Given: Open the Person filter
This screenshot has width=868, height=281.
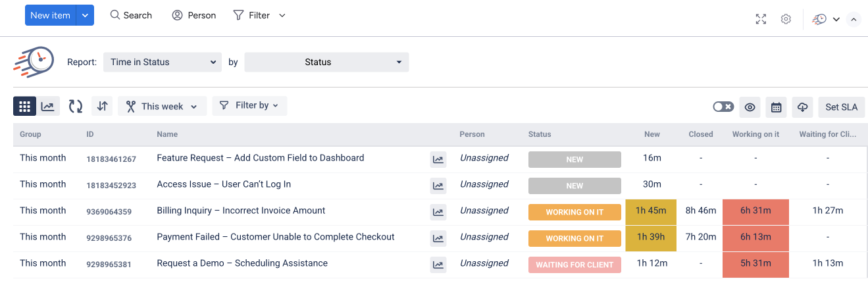Looking at the screenshot, I should tap(194, 15).
